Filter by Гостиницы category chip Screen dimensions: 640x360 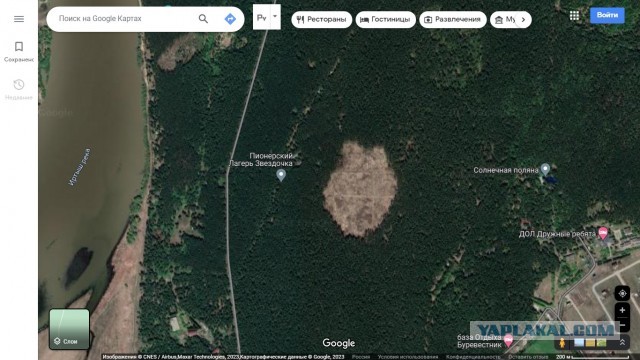click(386, 20)
